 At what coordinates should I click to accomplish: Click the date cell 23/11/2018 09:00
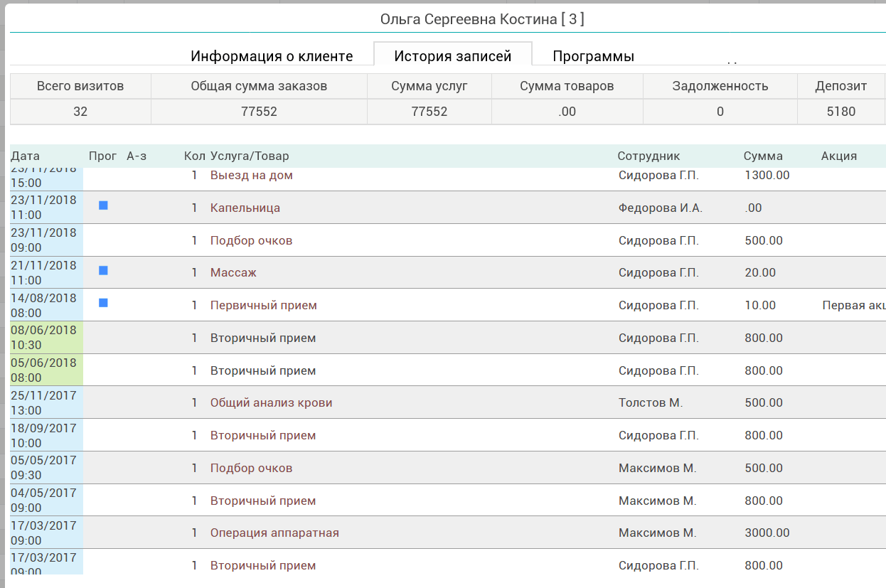click(x=47, y=240)
